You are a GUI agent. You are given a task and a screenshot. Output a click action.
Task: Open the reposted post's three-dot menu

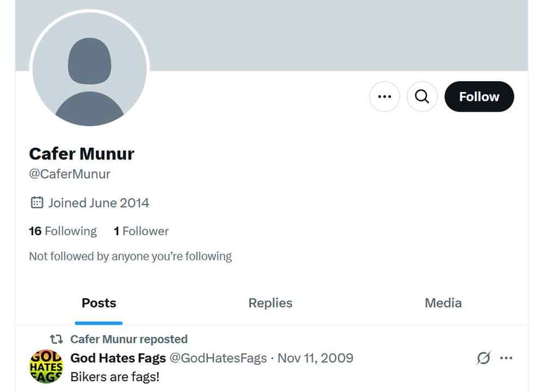[506, 358]
